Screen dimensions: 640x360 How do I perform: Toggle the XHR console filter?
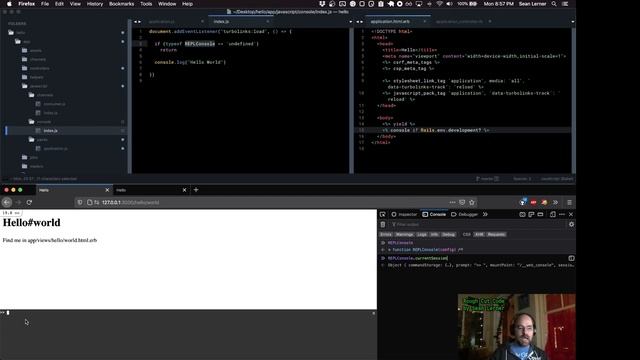pos(479,235)
